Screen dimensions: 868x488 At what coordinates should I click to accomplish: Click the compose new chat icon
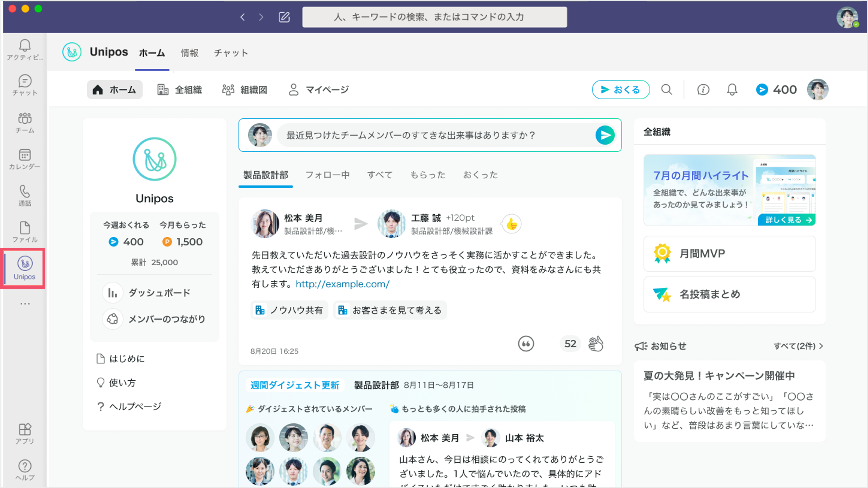[284, 17]
